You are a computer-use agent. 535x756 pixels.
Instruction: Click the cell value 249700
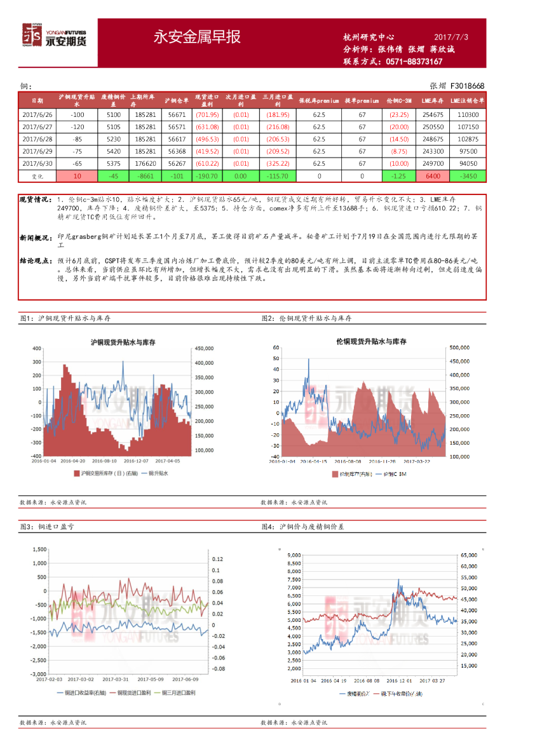(433, 163)
